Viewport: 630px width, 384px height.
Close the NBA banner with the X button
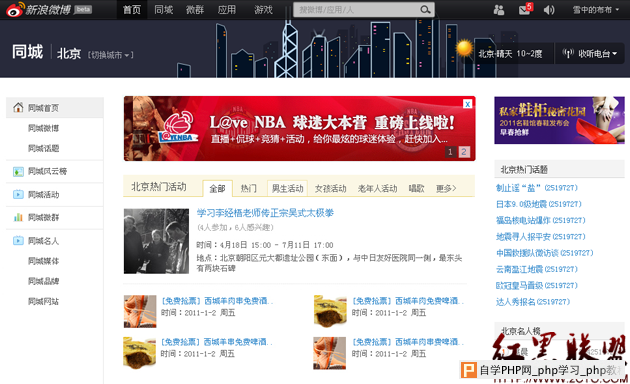(467, 104)
